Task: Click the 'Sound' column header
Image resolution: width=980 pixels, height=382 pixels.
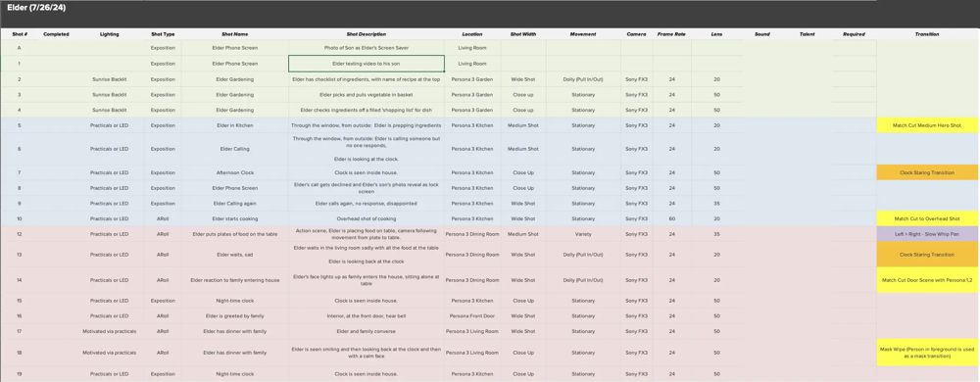Action: point(761,34)
